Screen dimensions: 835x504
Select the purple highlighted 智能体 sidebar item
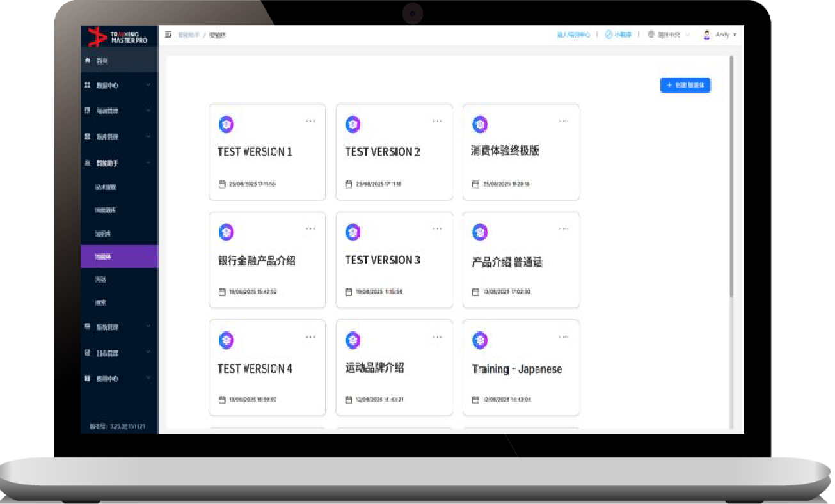point(119,256)
